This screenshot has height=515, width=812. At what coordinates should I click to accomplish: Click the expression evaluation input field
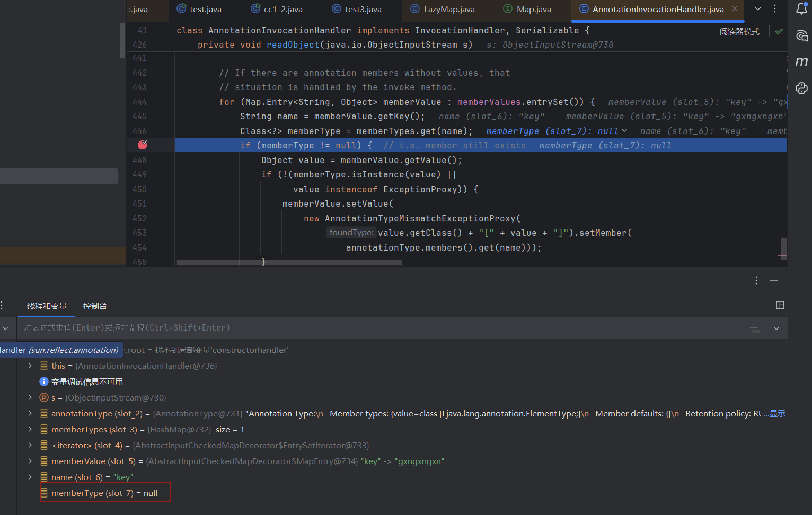pos(371,328)
